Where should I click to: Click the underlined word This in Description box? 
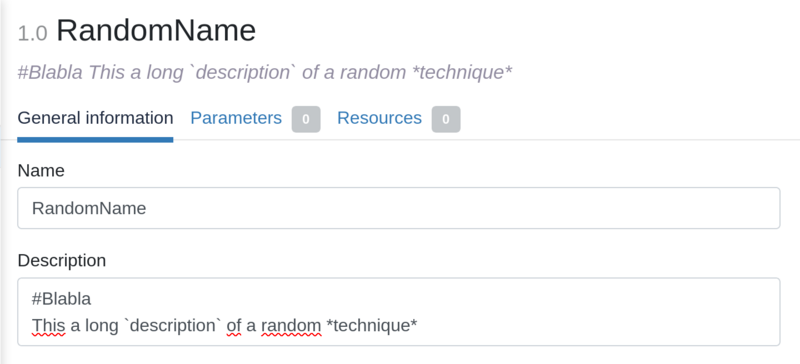(x=48, y=325)
